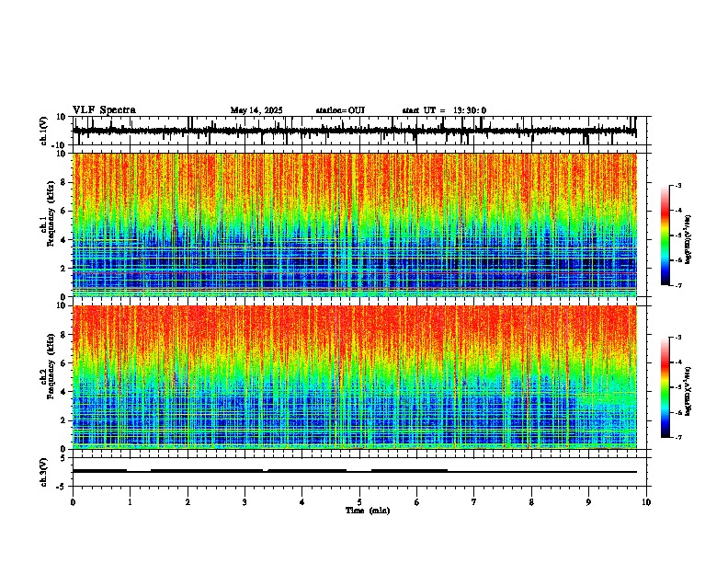This screenshot has height=563, width=728.
Task: Click the ch.2 "Frequency (kHz)" axis label
Action: pyautogui.click(x=51, y=365)
